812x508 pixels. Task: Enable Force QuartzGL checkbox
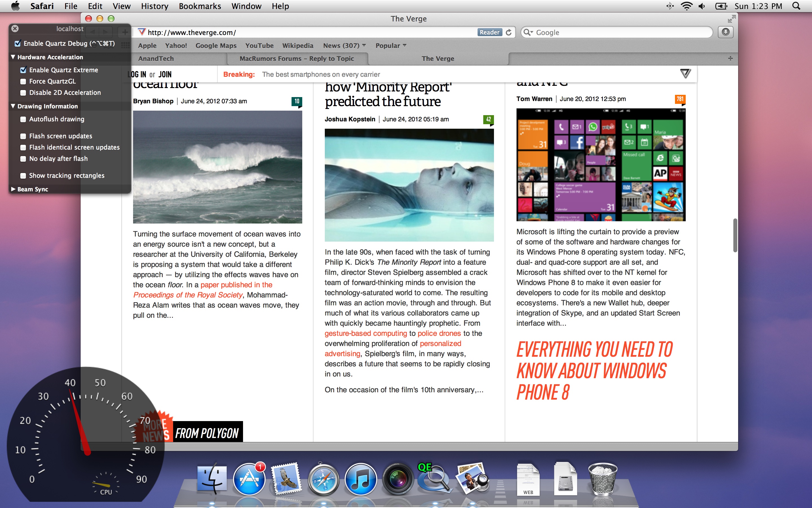tap(23, 81)
